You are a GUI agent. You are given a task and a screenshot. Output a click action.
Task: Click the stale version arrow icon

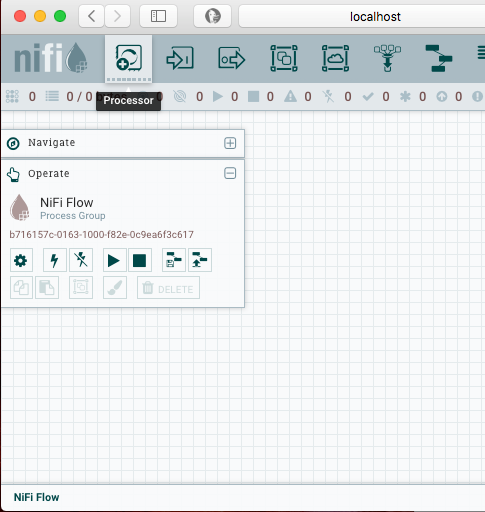point(442,97)
